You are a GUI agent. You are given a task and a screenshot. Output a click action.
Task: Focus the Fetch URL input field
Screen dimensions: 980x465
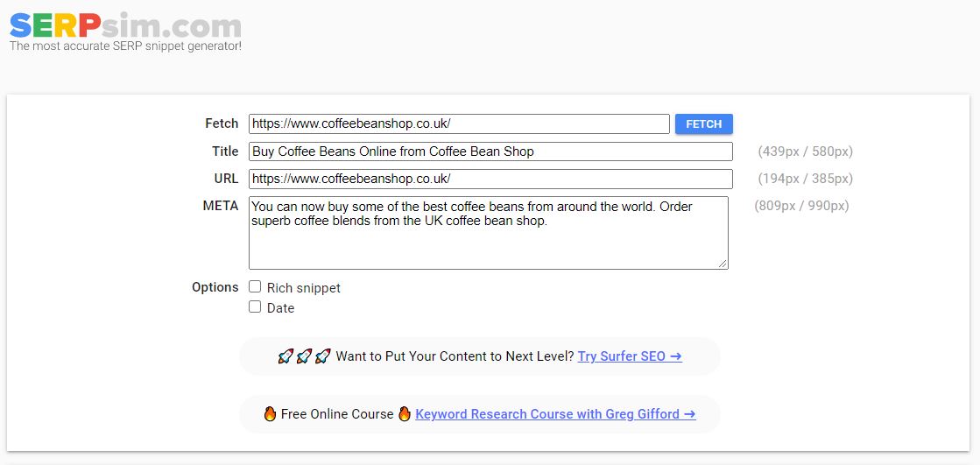[460, 123]
